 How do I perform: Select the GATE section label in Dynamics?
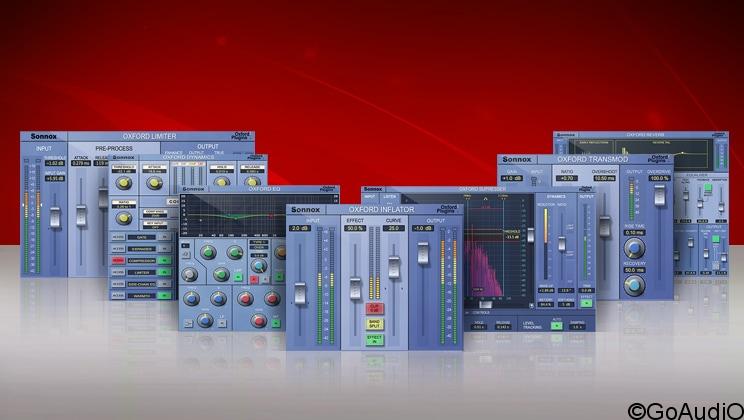point(141,237)
